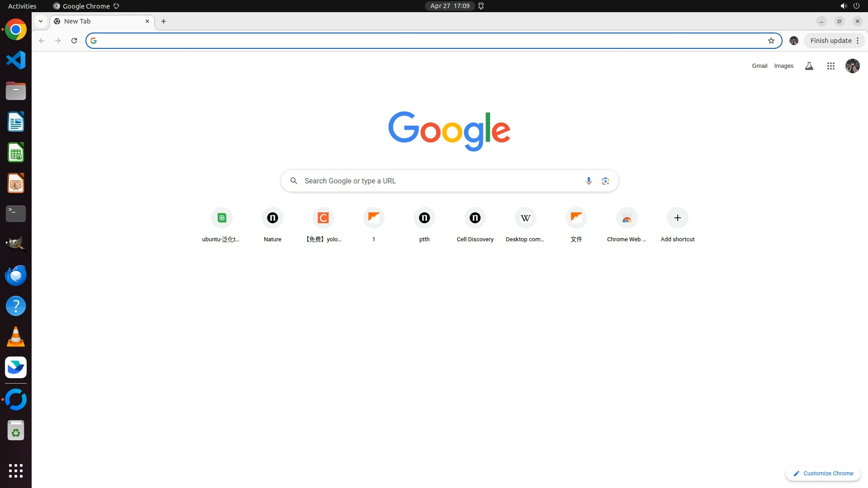This screenshot has height=488, width=868.
Task: Select the New Tab tab
Action: tap(99, 21)
